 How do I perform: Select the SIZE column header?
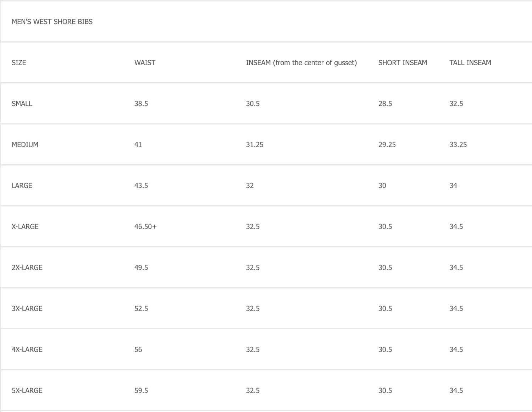(x=19, y=63)
